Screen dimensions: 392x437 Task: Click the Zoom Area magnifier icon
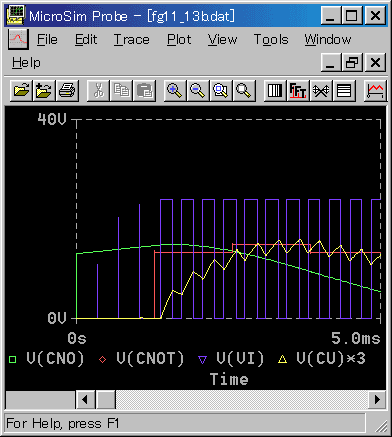pyautogui.click(x=221, y=90)
